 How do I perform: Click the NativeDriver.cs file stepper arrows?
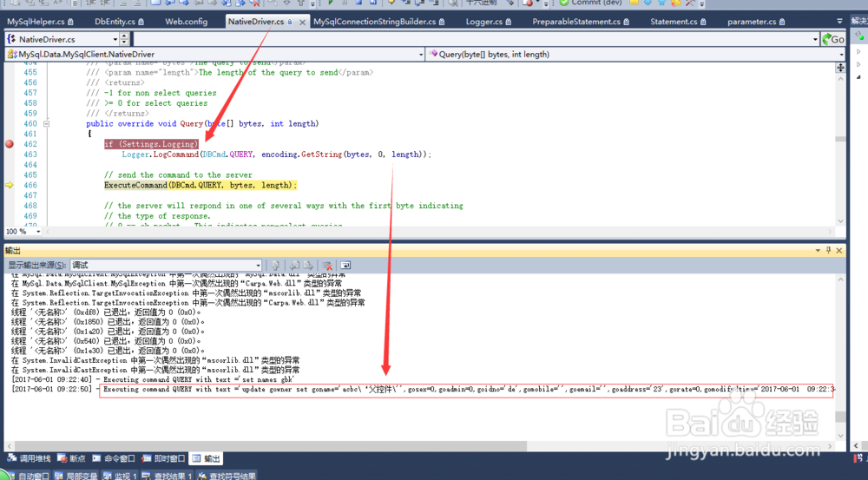pyautogui.click(x=124, y=39)
